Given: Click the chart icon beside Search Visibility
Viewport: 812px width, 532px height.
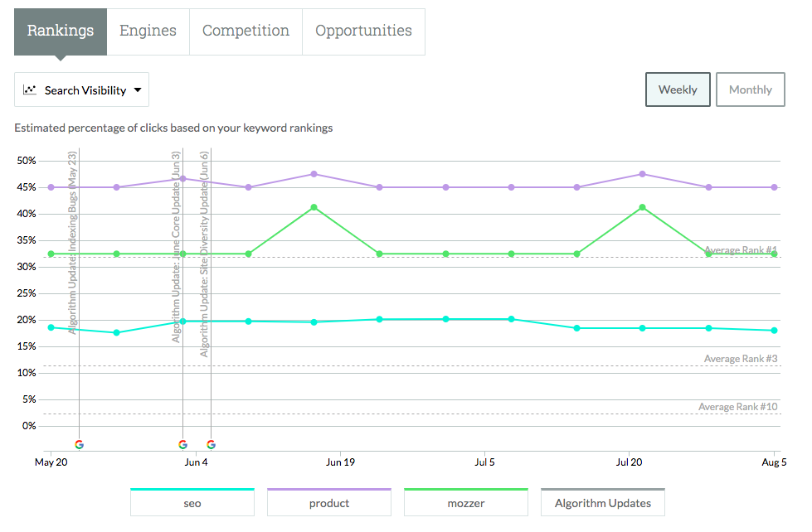Looking at the screenshot, I should click(29, 89).
